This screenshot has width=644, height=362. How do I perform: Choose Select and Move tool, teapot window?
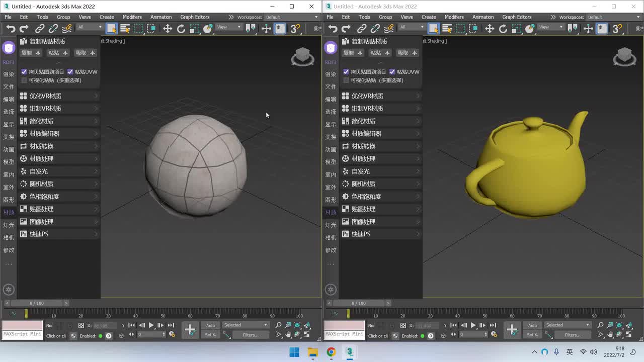tap(490, 29)
